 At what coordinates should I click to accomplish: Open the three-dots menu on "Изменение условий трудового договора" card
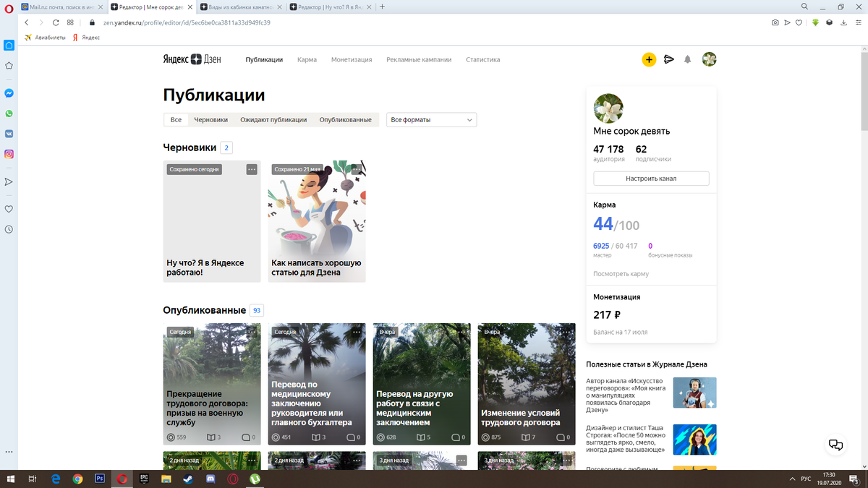pyautogui.click(x=566, y=332)
